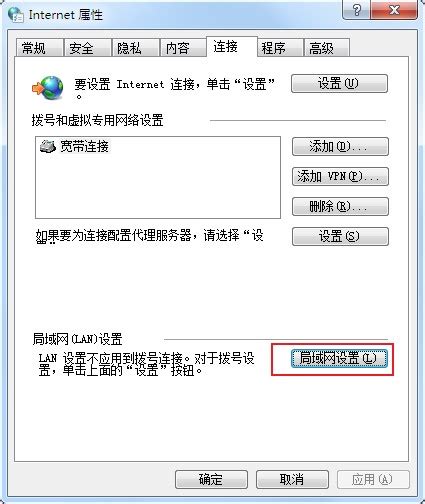The height and width of the screenshot is (504, 425).
Task: Click the modem icon beside 宽带连接
Action: (48, 146)
